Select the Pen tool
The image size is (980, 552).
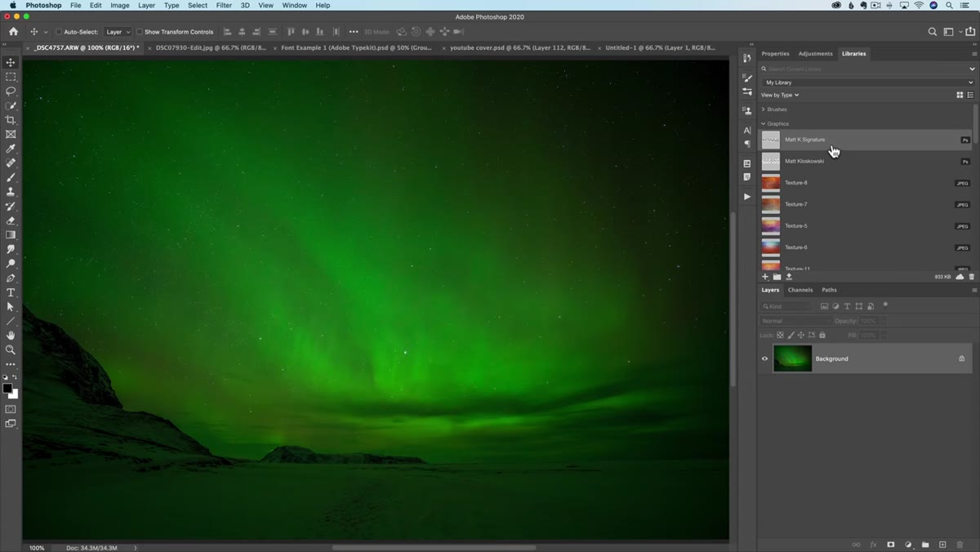[11, 278]
